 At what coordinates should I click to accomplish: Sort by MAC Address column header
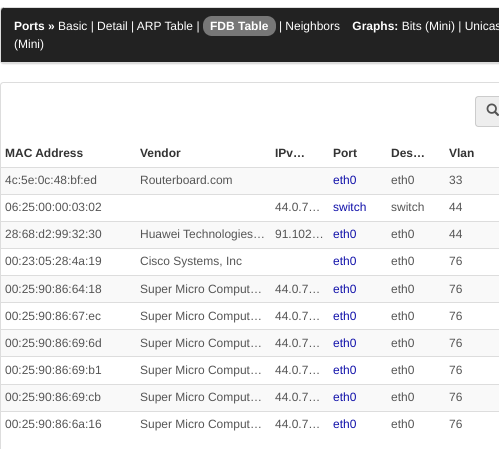[44, 153]
